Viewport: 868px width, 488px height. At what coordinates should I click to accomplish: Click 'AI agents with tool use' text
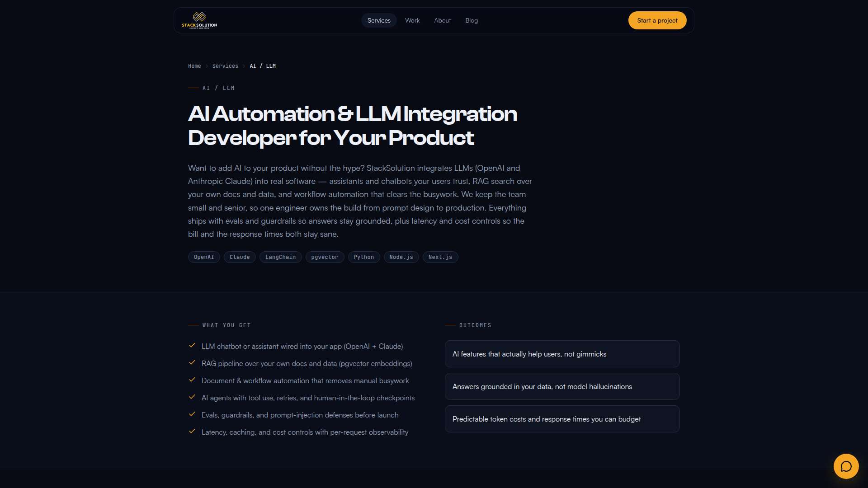pyautogui.click(x=308, y=398)
